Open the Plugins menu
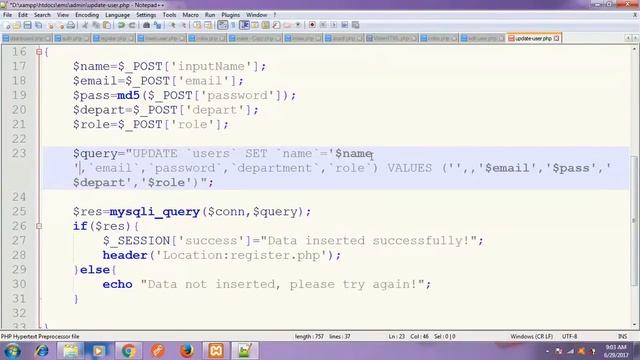Screen dimensions: 640x360 coord(231,15)
